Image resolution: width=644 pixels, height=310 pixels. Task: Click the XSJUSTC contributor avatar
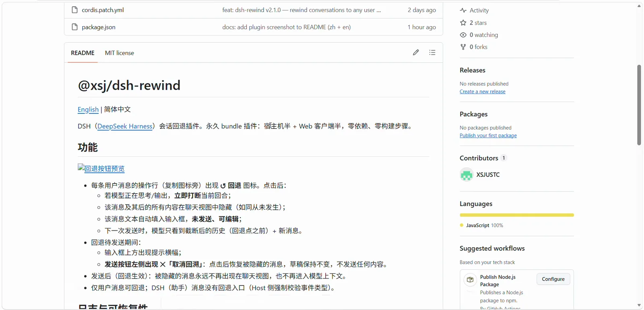466,175
